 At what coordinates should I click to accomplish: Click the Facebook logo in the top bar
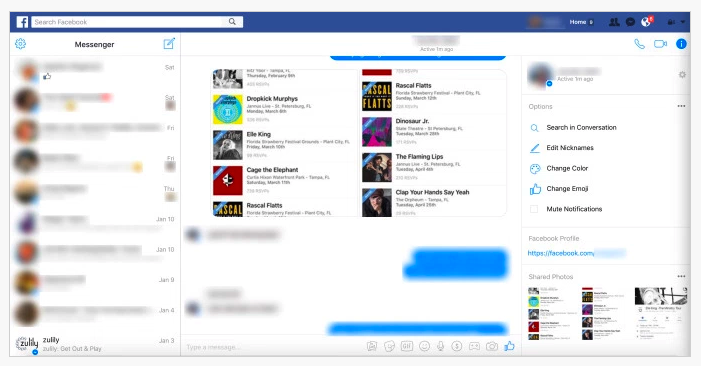pos(22,22)
